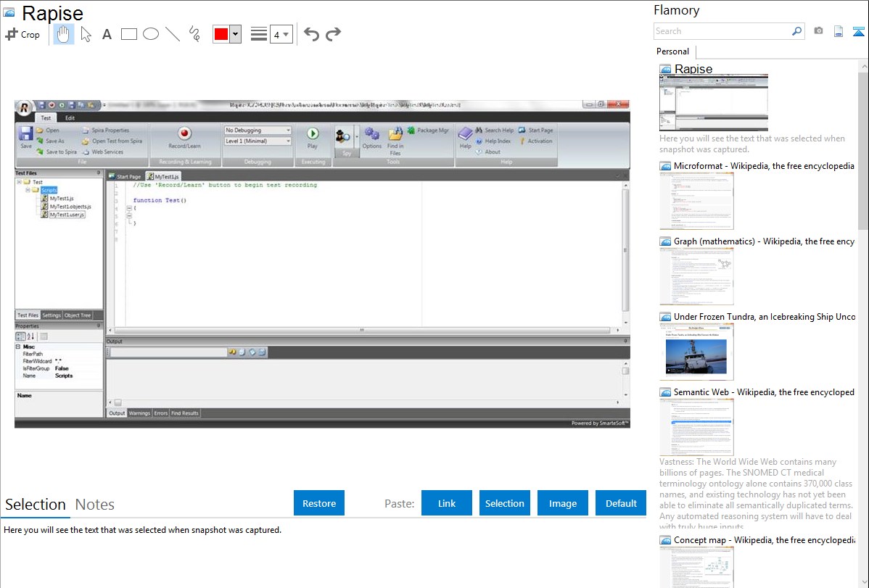The image size is (869, 588).
Task: Open the Edit ribbon tab in Rapise
Action: (x=70, y=118)
